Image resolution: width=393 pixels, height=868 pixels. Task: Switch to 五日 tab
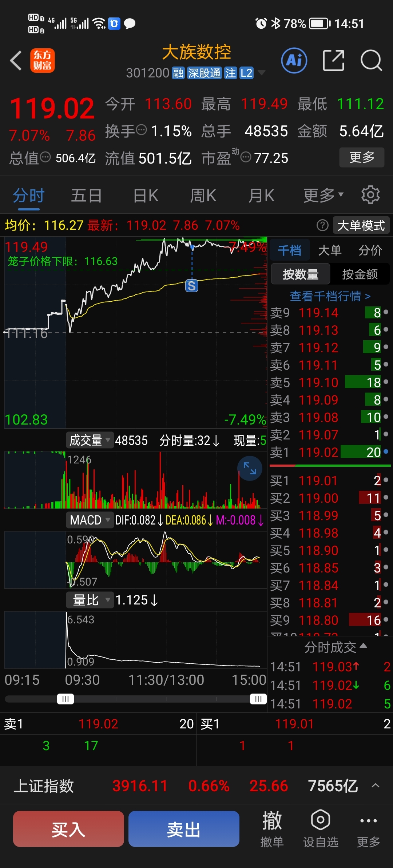point(86,195)
